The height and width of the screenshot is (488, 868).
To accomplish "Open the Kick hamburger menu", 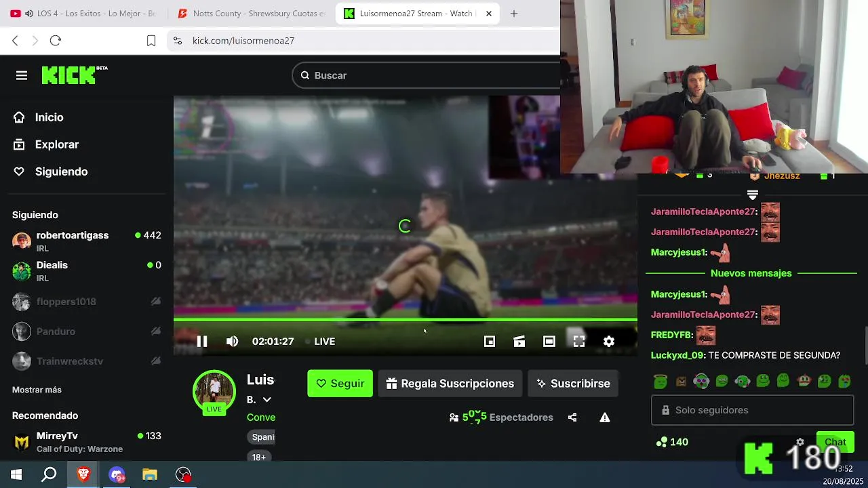I will [22, 75].
